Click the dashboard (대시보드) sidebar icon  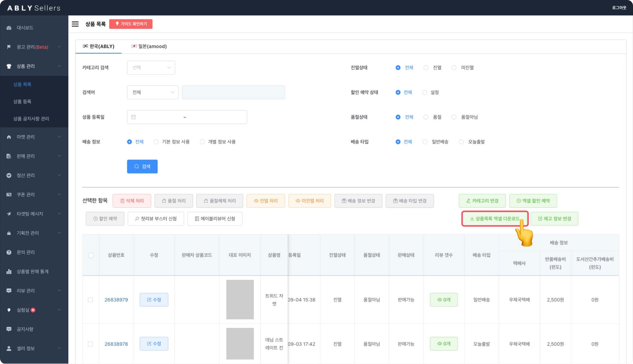(9, 28)
